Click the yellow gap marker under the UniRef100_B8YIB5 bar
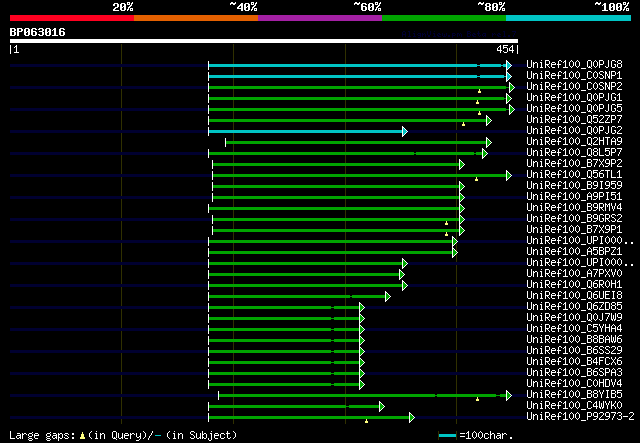Screen dimensions: 640x443 (478, 399)
